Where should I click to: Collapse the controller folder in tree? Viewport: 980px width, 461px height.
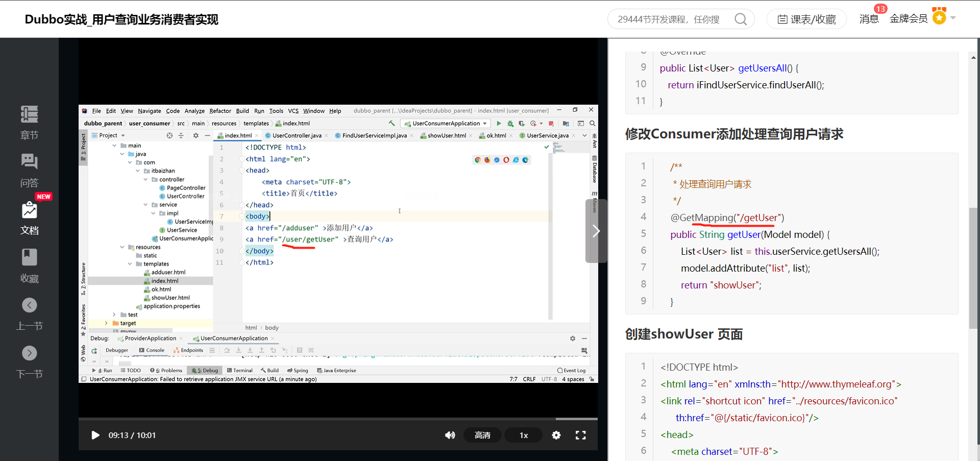coord(146,180)
